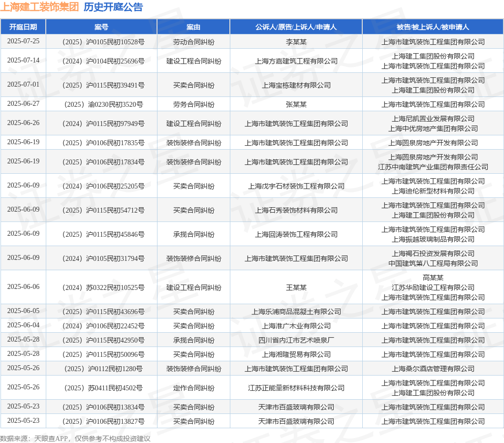Click plaintiff 张某某
The width and height of the screenshot is (504, 443).
point(296,104)
